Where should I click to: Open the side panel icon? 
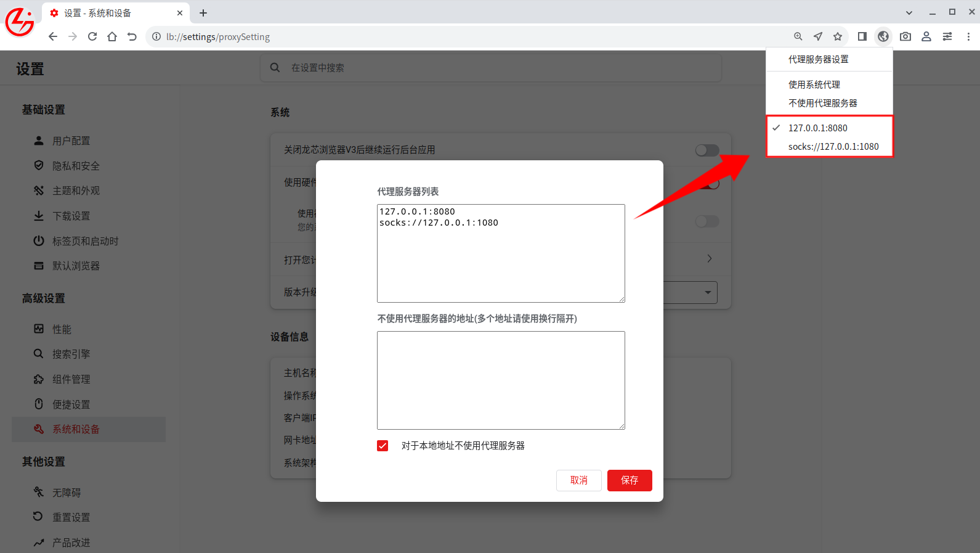pos(862,36)
